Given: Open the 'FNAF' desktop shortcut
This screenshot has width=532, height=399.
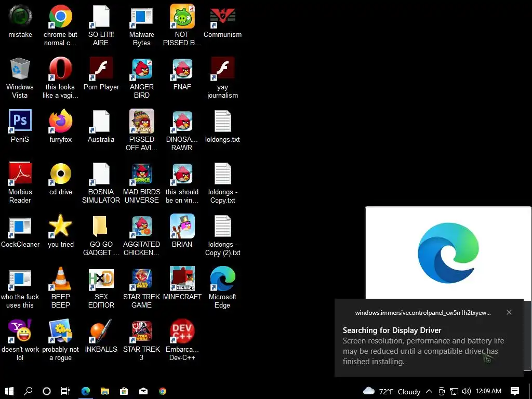Looking at the screenshot, I should tap(182, 74).
